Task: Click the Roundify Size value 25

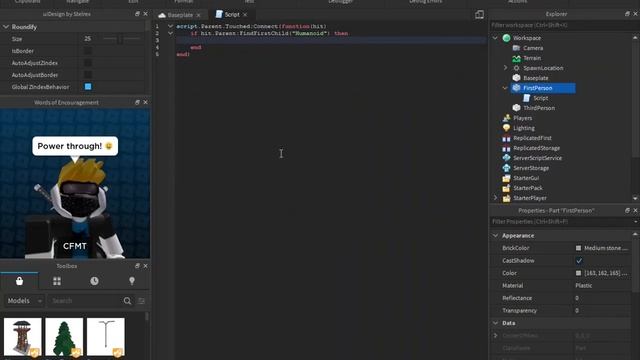Action: click(87, 39)
